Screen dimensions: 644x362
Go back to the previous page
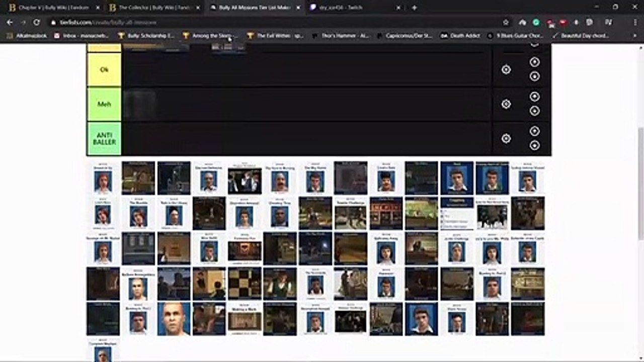10,22
